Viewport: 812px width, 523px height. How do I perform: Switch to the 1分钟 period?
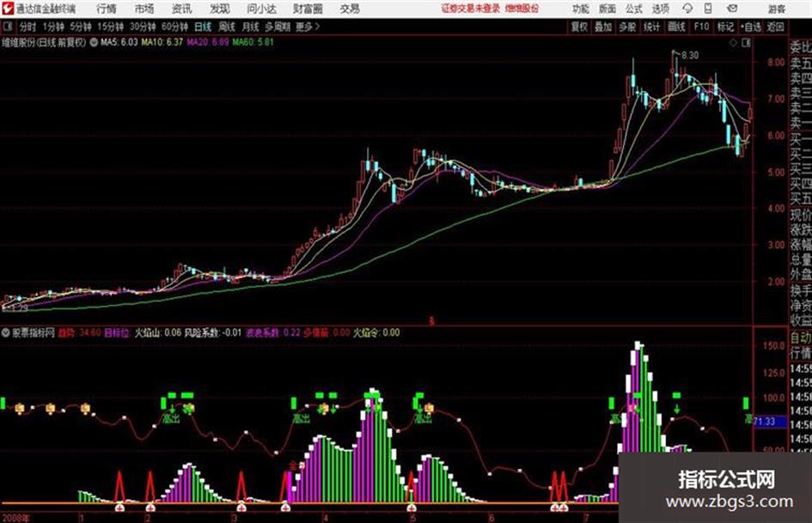tap(52, 27)
